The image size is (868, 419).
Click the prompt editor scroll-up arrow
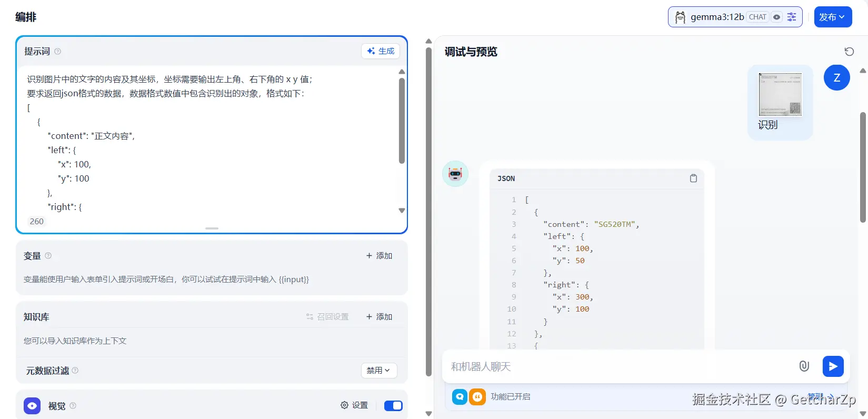click(402, 72)
